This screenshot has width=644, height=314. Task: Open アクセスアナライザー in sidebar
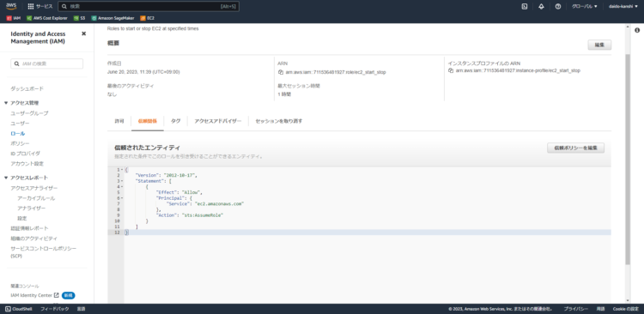click(34, 188)
